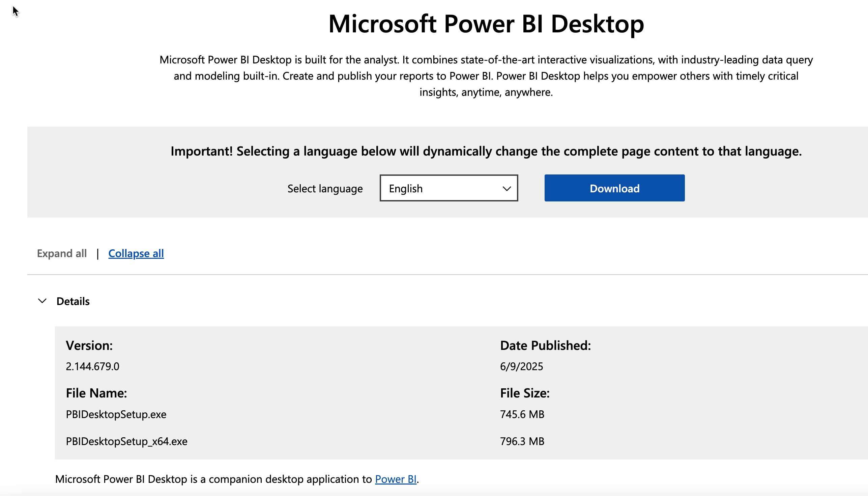Click the File Size: label
Image resolution: width=868 pixels, height=496 pixels.
525,393
